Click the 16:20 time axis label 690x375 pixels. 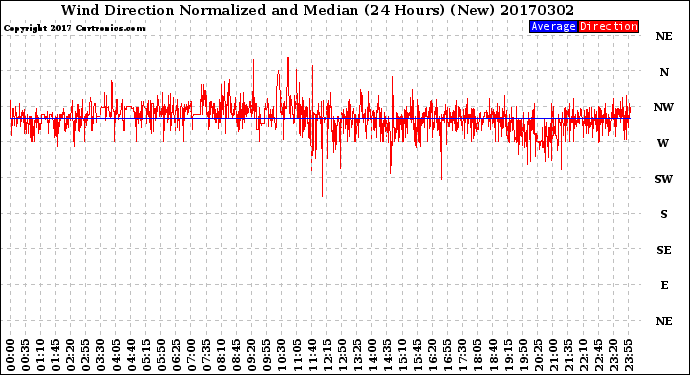click(433, 355)
